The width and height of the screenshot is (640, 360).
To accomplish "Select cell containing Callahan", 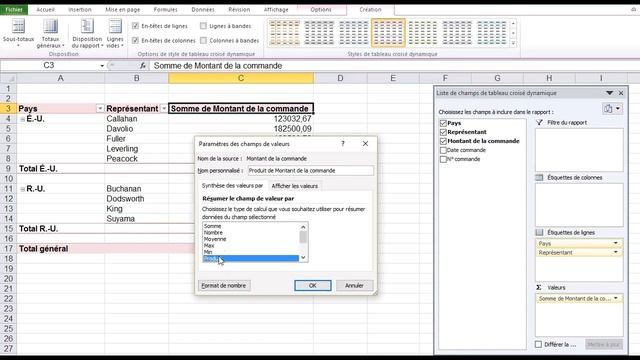I will click(x=136, y=119).
